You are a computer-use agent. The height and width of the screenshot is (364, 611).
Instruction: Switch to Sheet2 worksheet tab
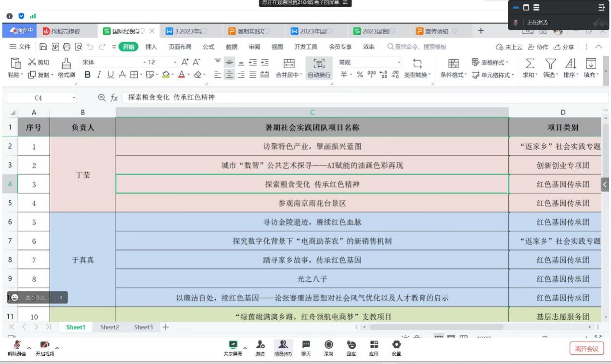point(109,327)
